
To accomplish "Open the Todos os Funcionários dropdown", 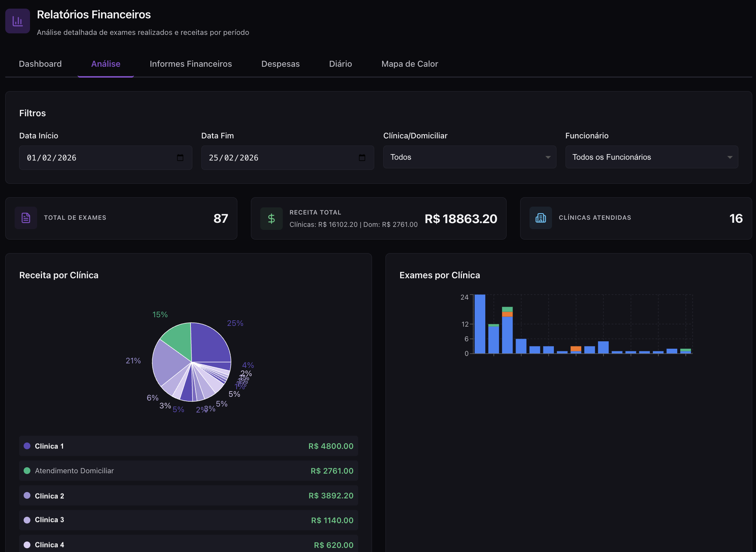I will (651, 157).
